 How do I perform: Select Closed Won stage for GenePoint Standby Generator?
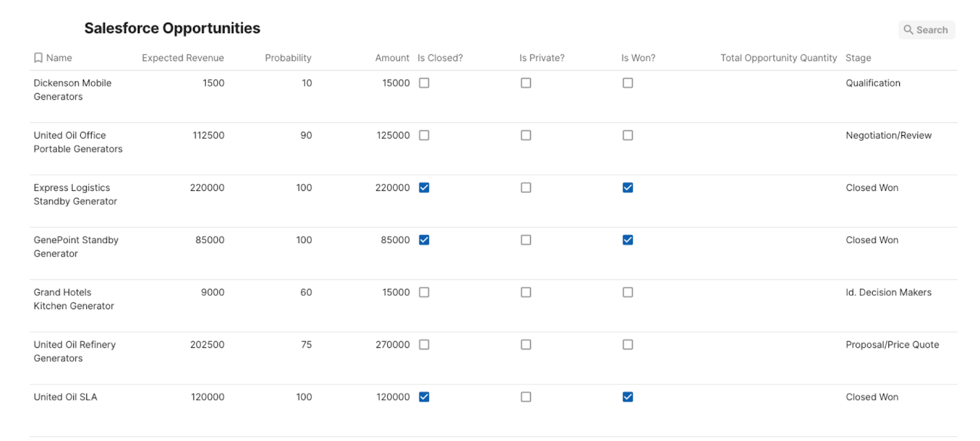click(872, 240)
